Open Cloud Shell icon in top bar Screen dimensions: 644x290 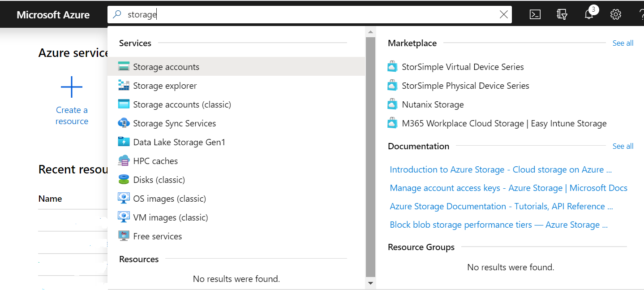[x=535, y=14]
